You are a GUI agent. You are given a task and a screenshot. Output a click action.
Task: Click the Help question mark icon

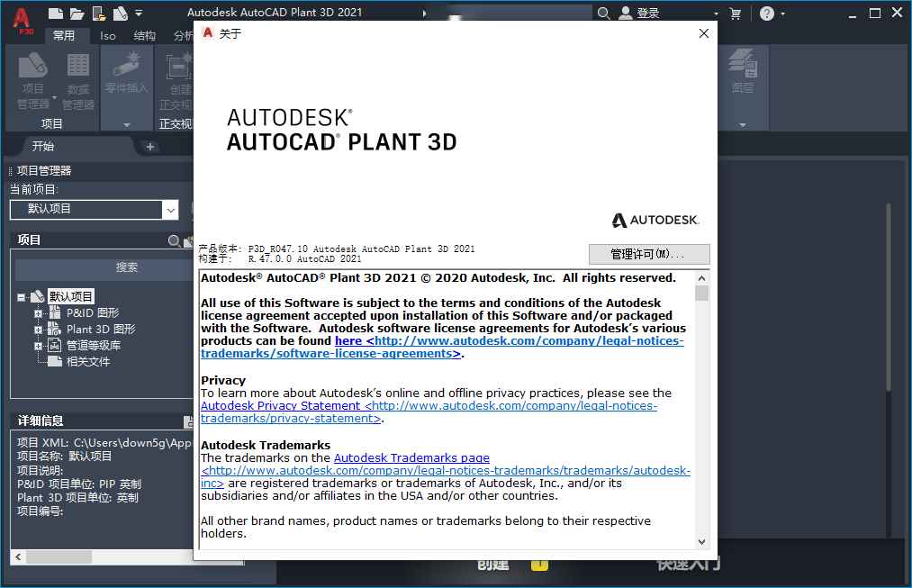pos(767,14)
